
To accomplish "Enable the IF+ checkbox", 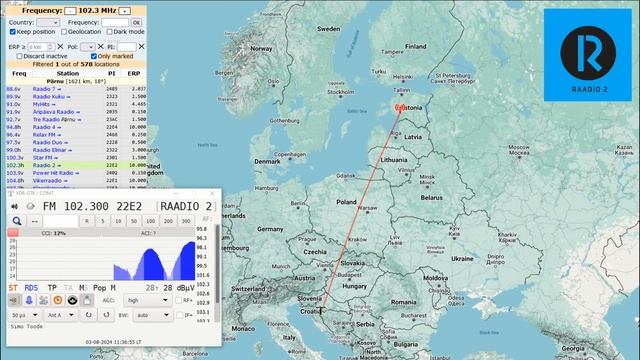I will click(180, 315).
